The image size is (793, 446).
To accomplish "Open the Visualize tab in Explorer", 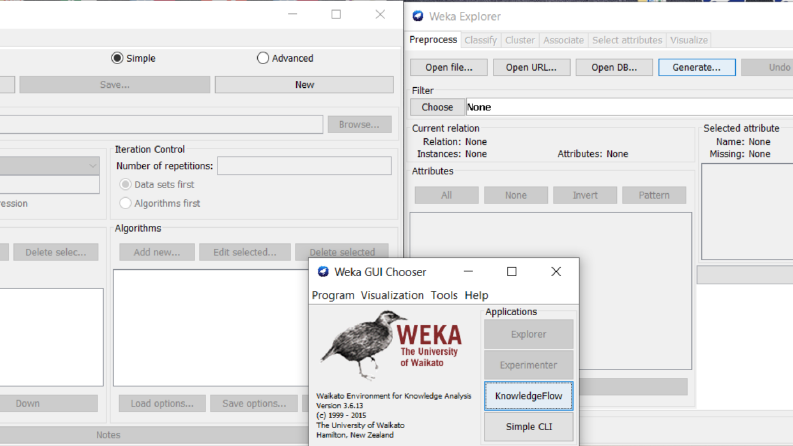I will (689, 40).
